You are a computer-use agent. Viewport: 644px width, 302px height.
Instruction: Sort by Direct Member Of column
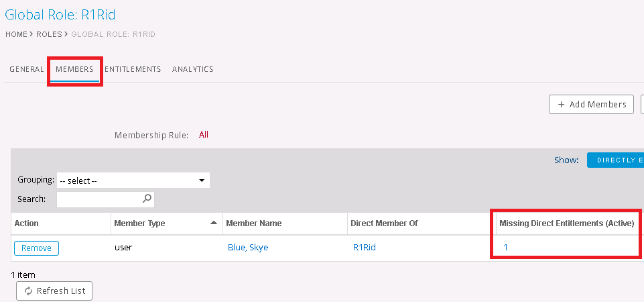coord(384,223)
